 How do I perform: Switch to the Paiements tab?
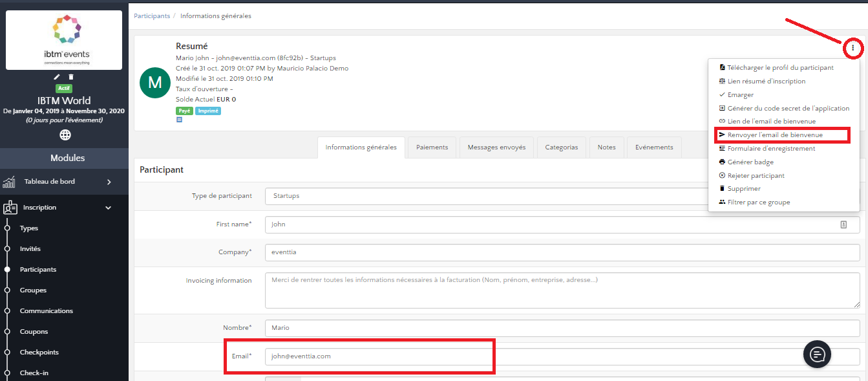[432, 147]
